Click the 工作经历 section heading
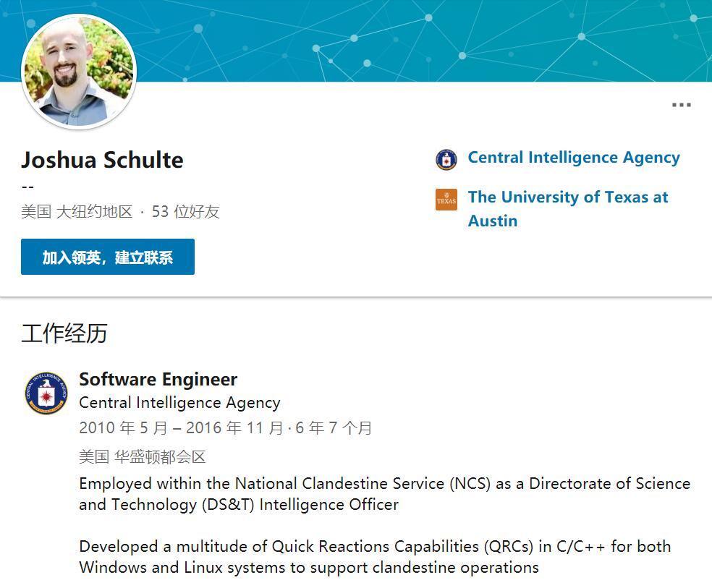The width and height of the screenshot is (712, 588). click(x=64, y=333)
